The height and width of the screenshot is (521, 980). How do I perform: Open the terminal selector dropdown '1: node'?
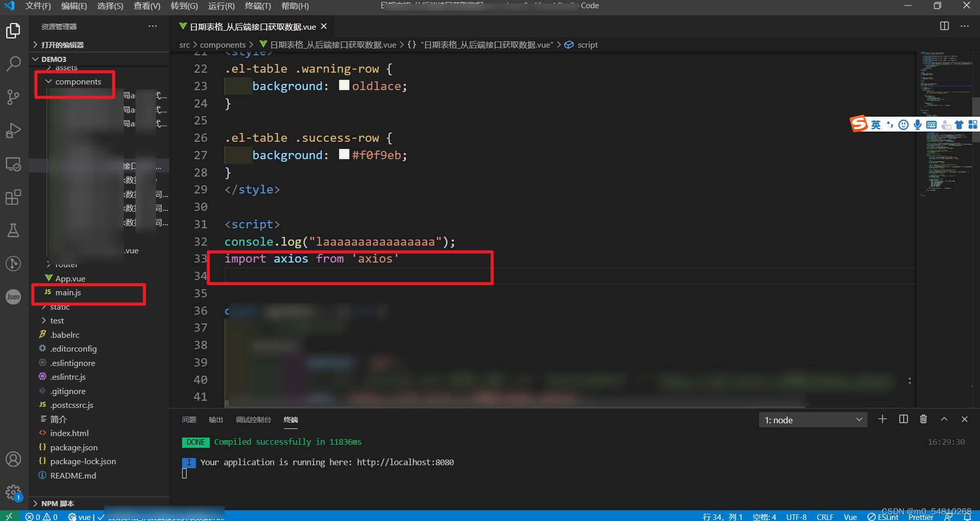click(813, 420)
